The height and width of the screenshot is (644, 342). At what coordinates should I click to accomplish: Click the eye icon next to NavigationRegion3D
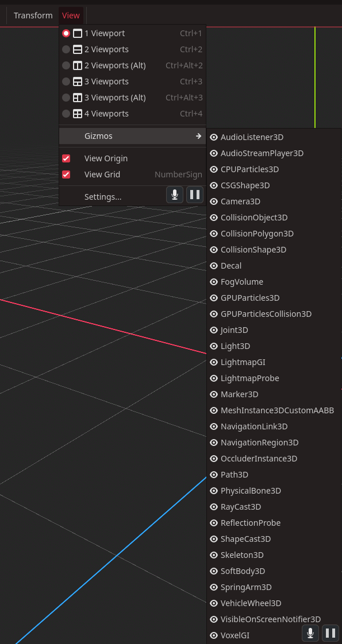(x=213, y=443)
